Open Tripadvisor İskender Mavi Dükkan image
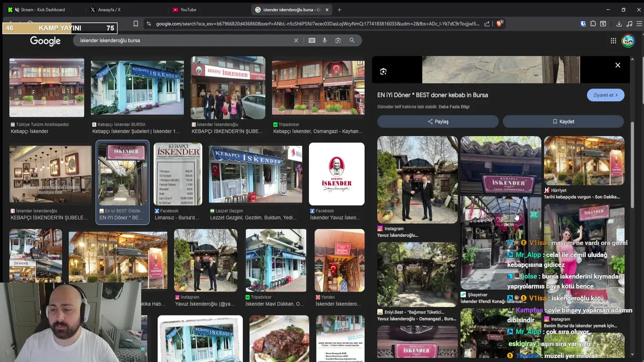This screenshot has width=644, height=362. 276,260
